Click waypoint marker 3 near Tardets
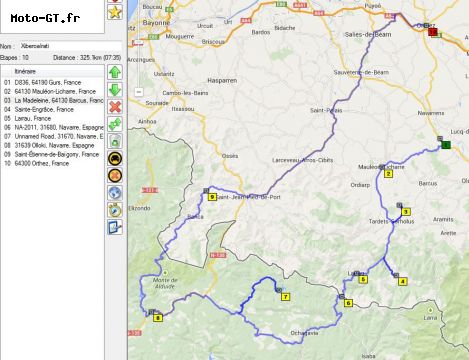Viewport: 469px width, 360px height. pyautogui.click(x=406, y=212)
